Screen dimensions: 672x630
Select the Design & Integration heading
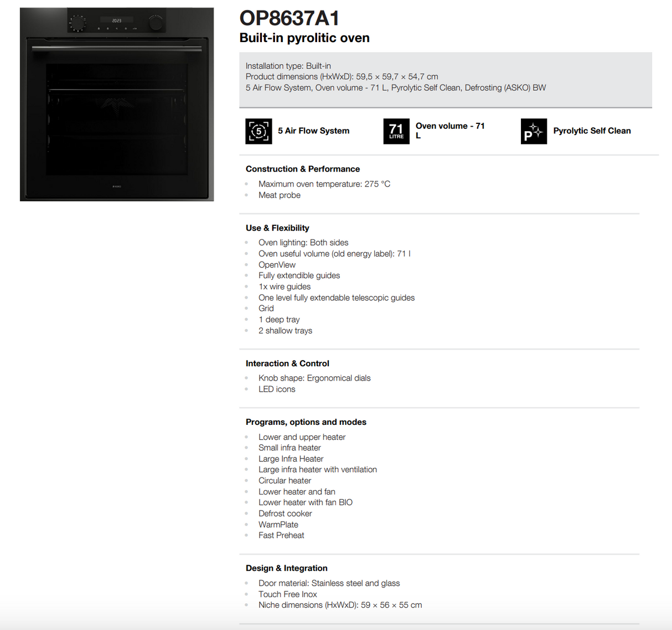(x=286, y=568)
